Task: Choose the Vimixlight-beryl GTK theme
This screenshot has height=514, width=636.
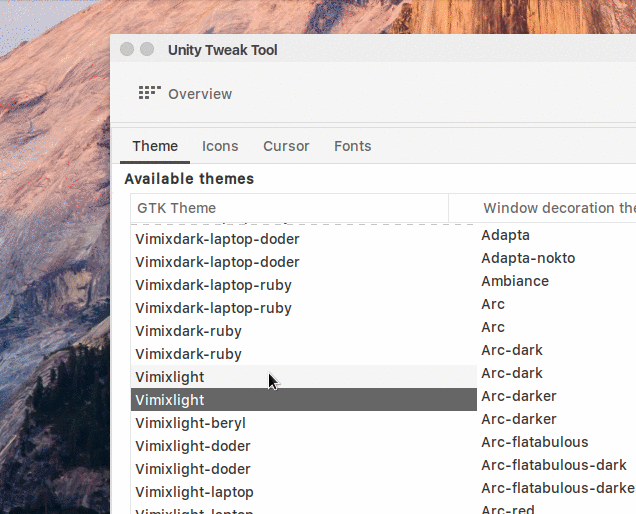Action: (x=304, y=423)
